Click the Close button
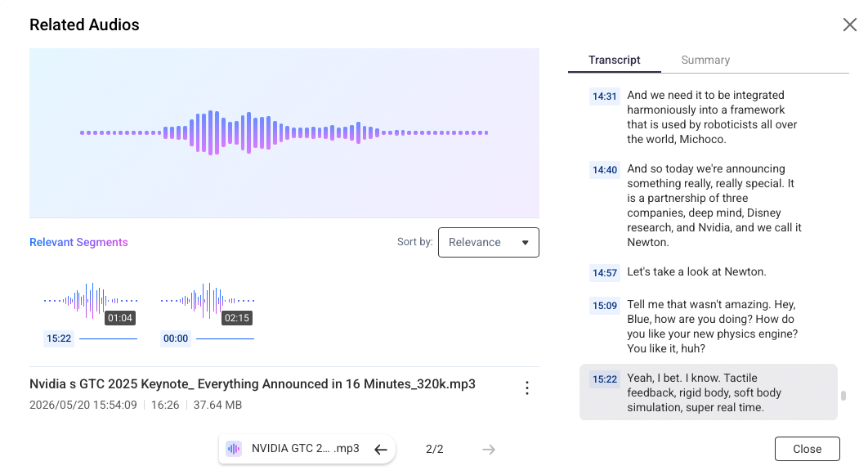868x475 pixels. point(807,449)
